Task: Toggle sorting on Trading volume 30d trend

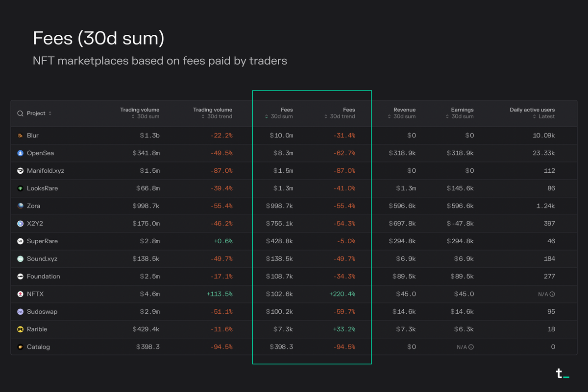Action: (213, 113)
